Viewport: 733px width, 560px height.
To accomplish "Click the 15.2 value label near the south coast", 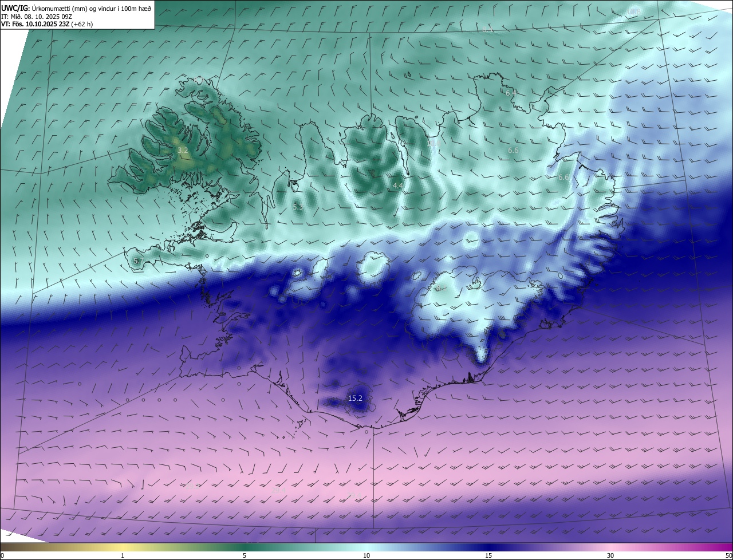I will (355, 398).
